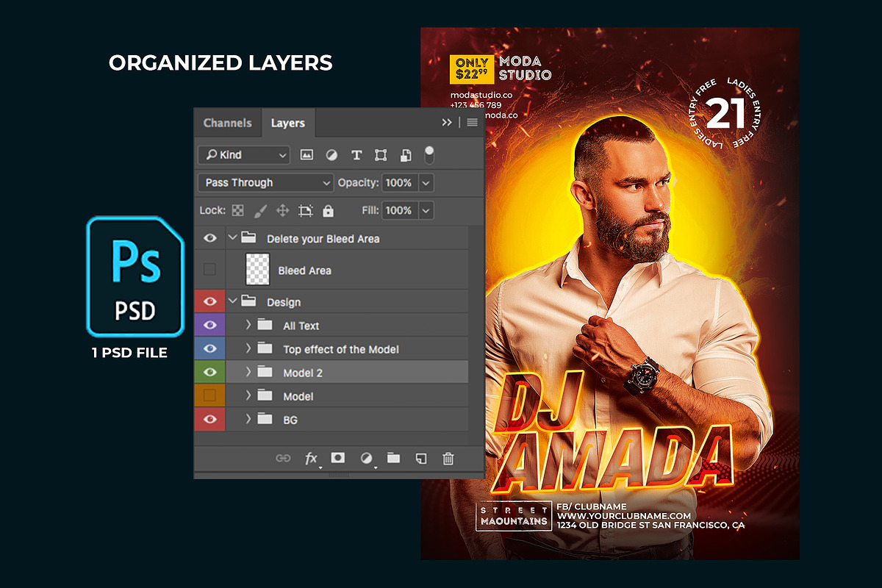Hide the Delete your Bleed Area group
The height and width of the screenshot is (588, 882).
pos(209,238)
